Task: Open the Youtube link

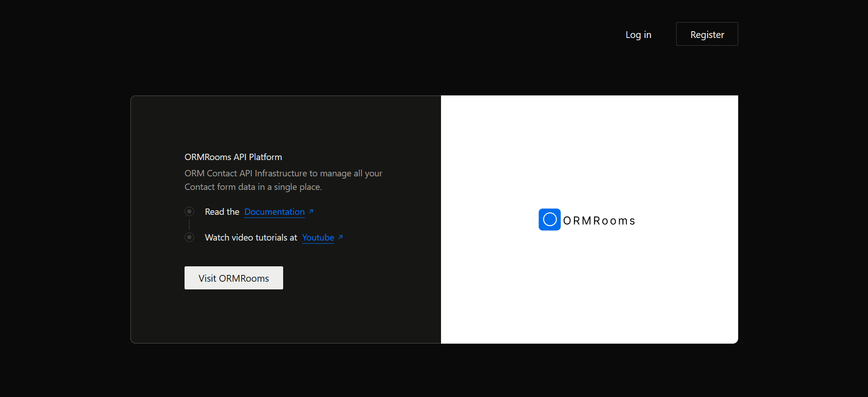Action: point(318,237)
